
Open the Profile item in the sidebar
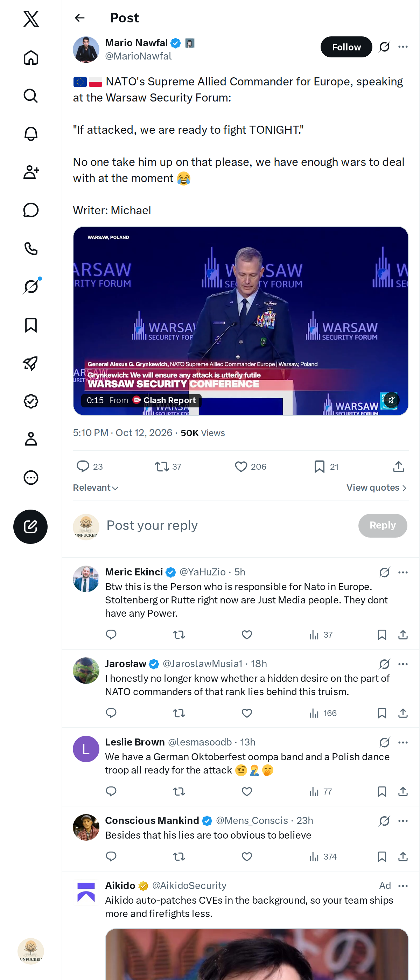coord(31,439)
